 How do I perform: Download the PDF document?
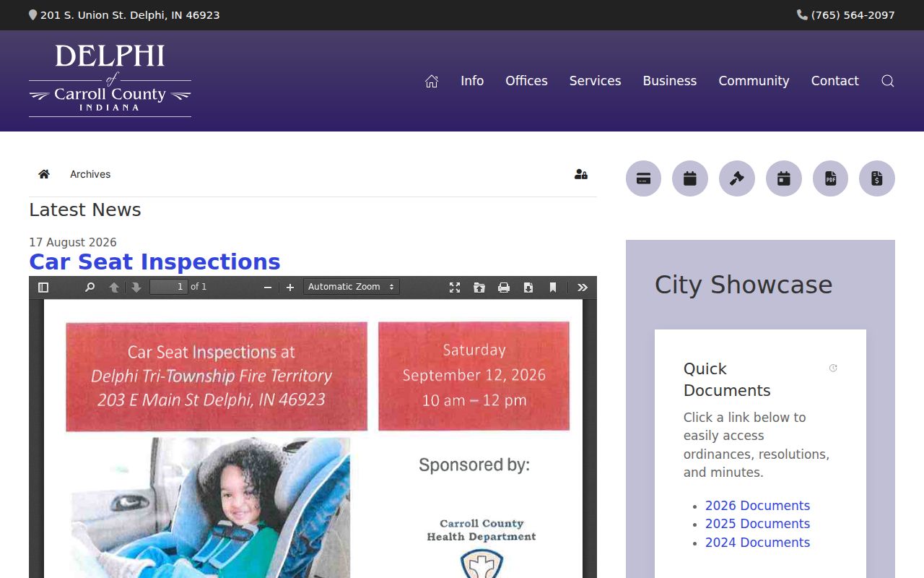click(x=528, y=288)
